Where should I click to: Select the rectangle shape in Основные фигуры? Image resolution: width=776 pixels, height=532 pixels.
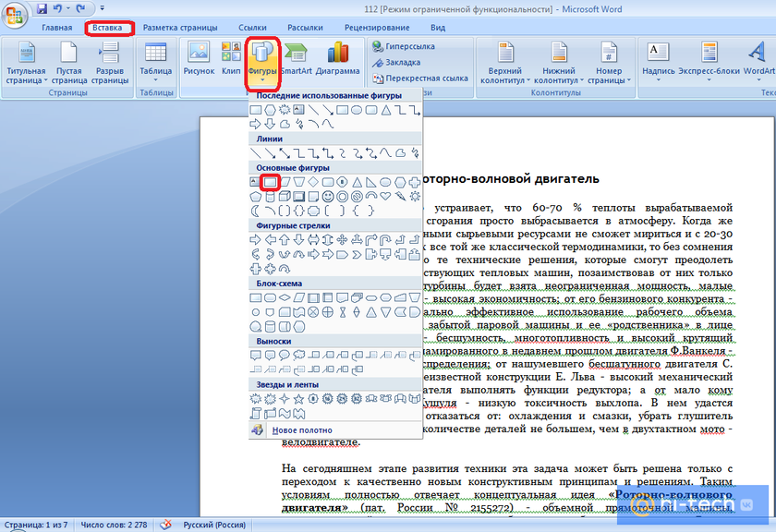[x=271, y=181]
